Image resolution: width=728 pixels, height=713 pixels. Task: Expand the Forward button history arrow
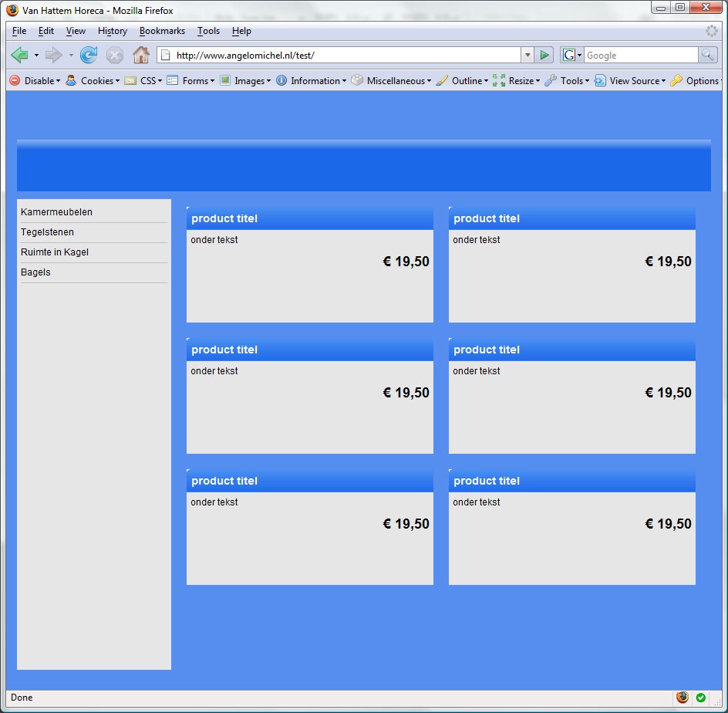click(71, 56)
